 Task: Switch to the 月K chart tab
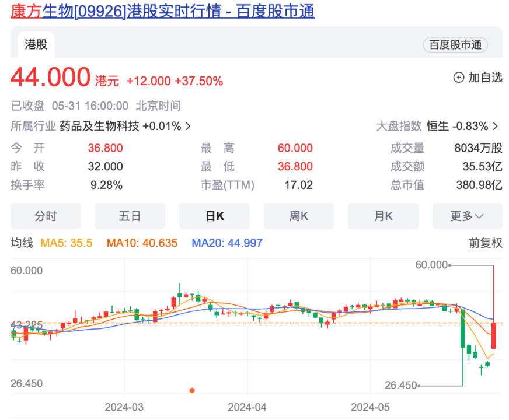[383, 216]
